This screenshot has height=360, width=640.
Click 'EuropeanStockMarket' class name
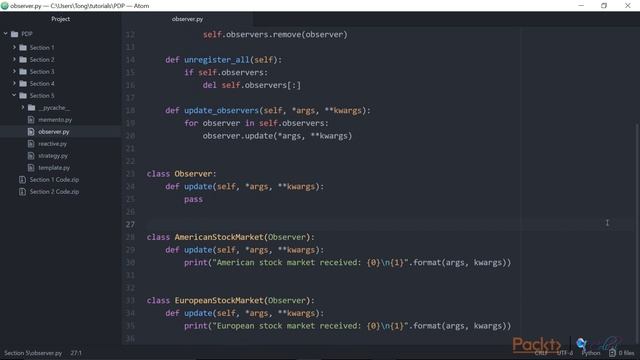point(219,300)
